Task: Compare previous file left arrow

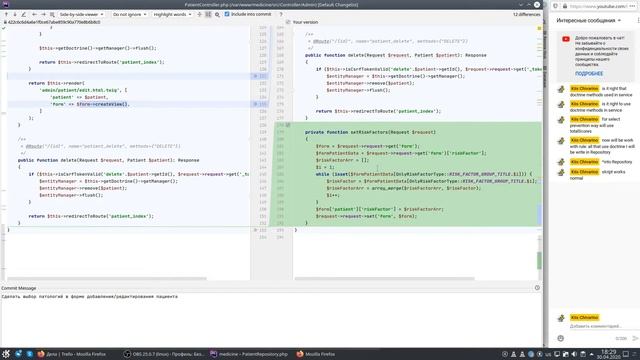Action: (x=34, y=14)
